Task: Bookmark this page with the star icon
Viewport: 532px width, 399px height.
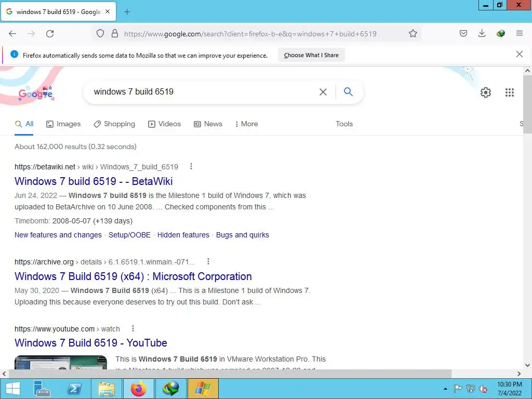Action: coord(413,34)
